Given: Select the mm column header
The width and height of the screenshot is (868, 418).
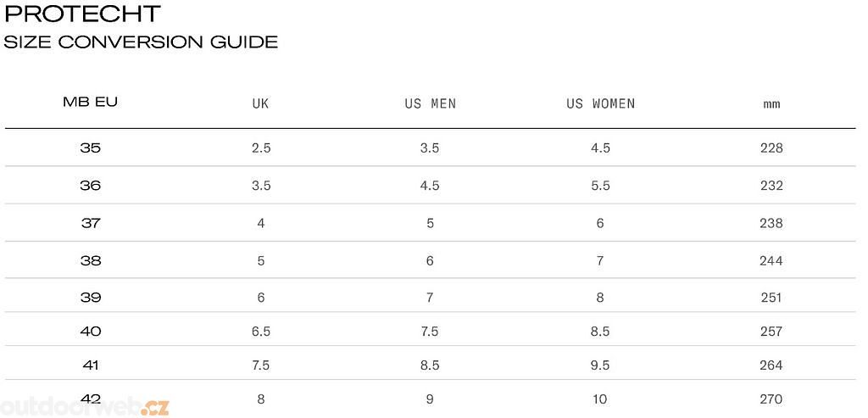Looking at the screenshot, I should click(771, 104).
